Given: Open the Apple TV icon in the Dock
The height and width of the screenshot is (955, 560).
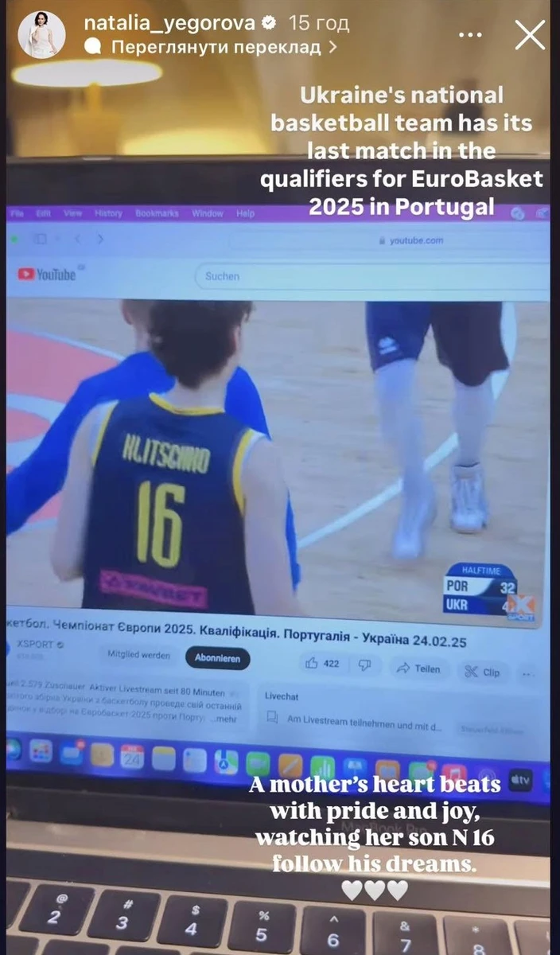Looking at the screenshot, I should click(x=520, y=781).
